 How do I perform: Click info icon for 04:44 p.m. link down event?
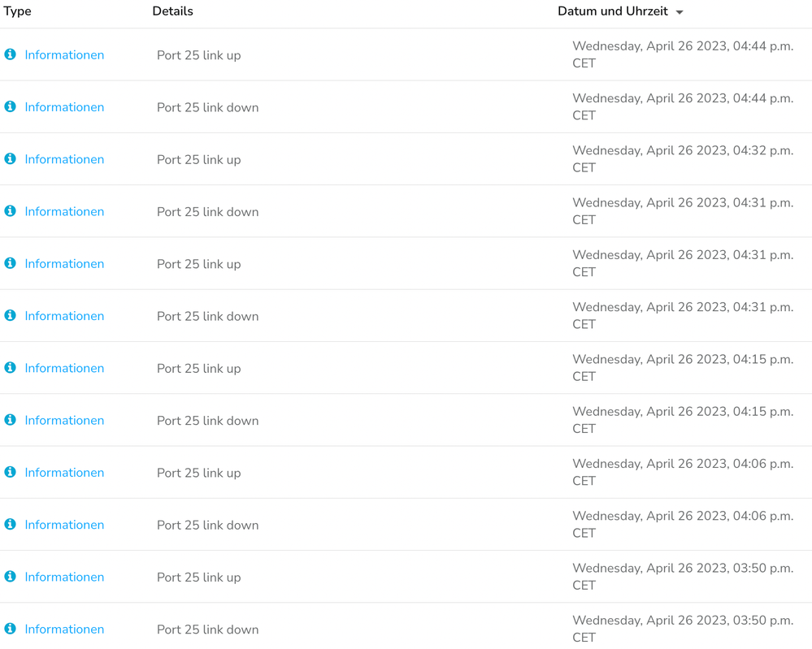pos(10,106)
